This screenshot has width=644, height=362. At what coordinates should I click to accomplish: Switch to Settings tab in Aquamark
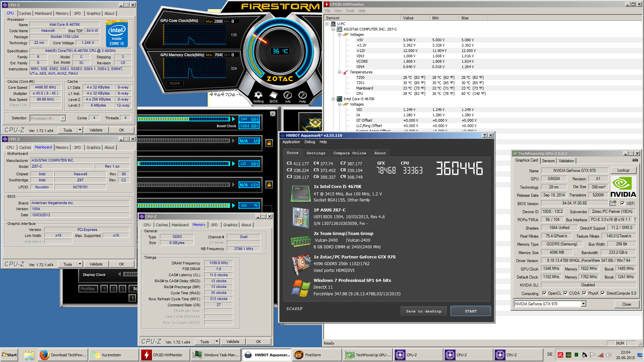(x=316, y=153)
